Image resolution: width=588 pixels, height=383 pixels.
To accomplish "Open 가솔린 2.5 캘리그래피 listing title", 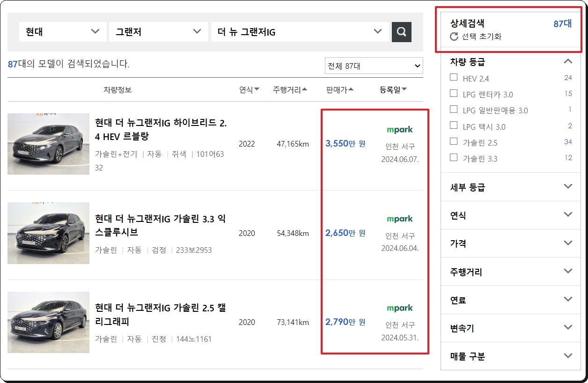I will [x=161, y=315].
